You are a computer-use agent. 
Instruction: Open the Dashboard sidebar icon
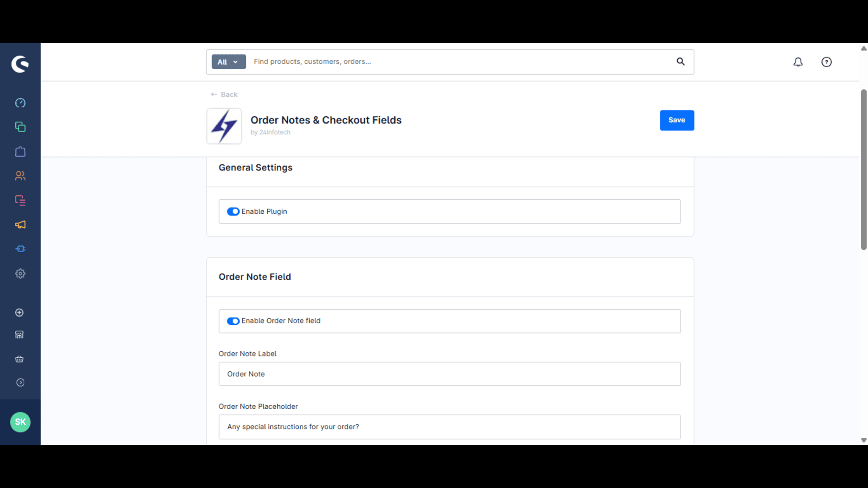[x=20, y=103]
